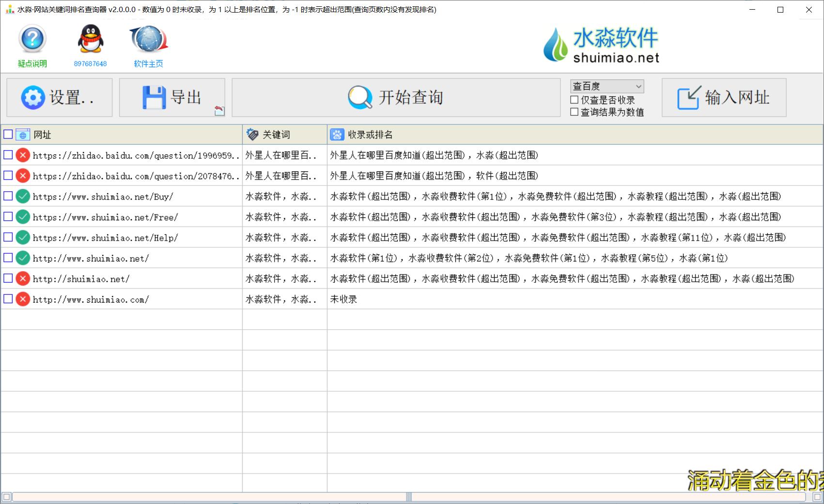Click red X status of www.shuimiao.com row

tap(23, 299)
